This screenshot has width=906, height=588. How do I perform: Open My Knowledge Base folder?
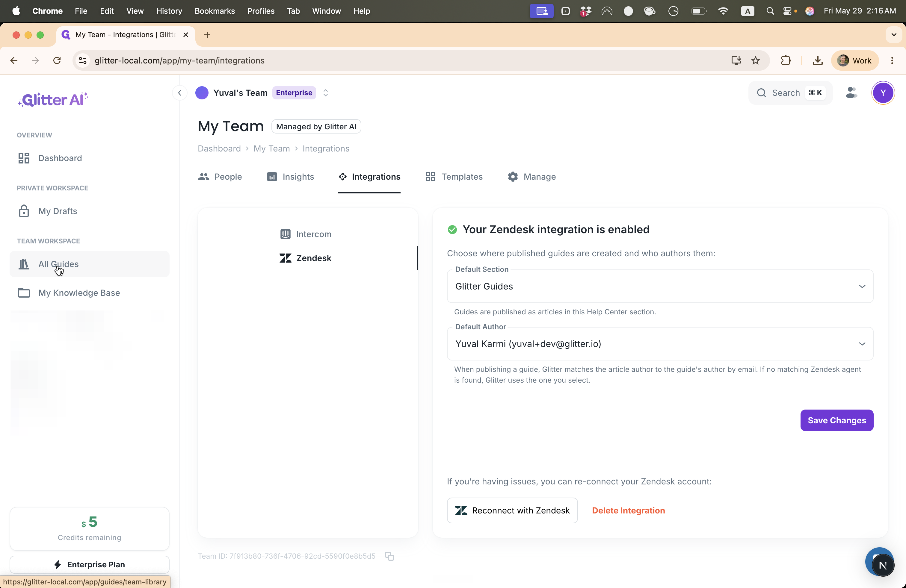pos(90,293)
